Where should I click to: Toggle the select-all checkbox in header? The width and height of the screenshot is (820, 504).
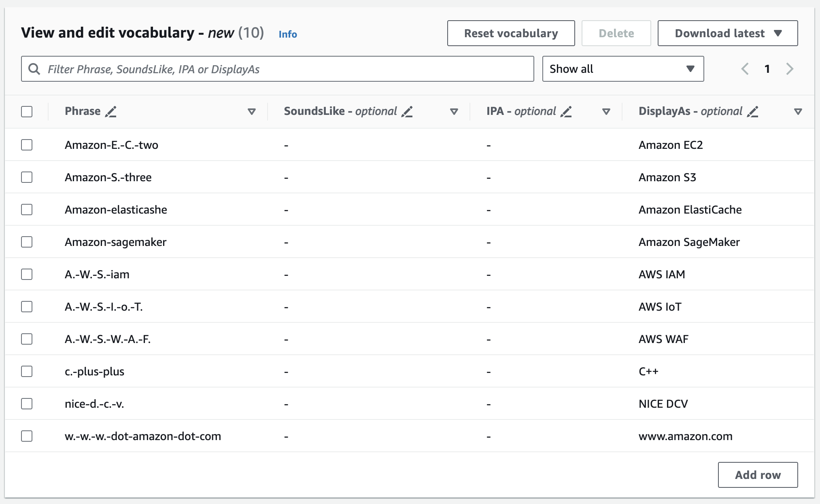pyautogui.click(x=27, y=111)
